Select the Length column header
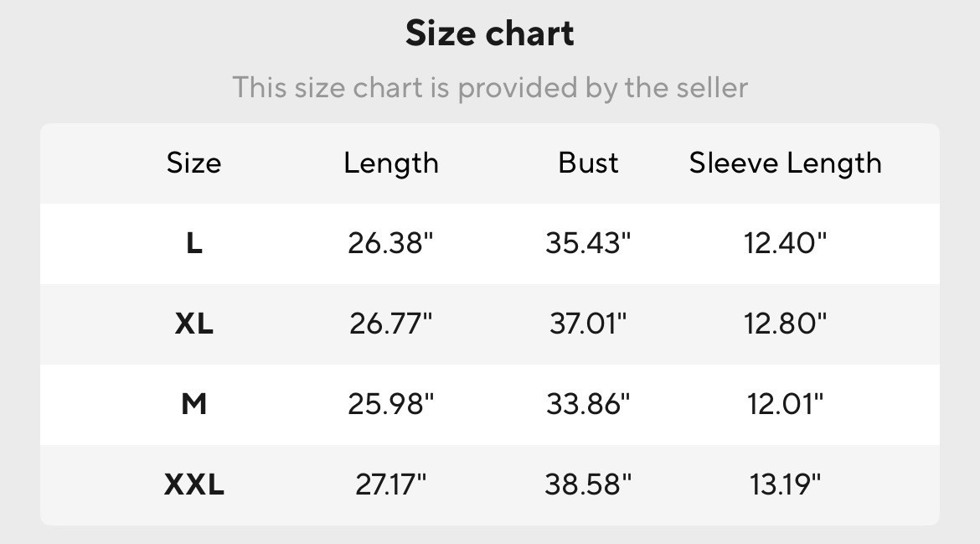Viewport: 980px width, 544px height. coord(391,163)
